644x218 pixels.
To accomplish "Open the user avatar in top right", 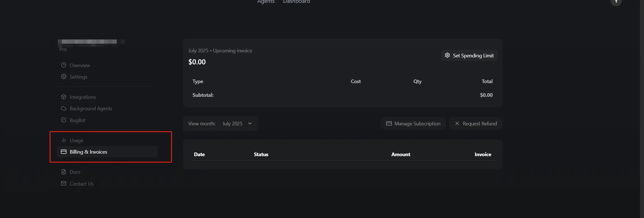I will (616, 2).
